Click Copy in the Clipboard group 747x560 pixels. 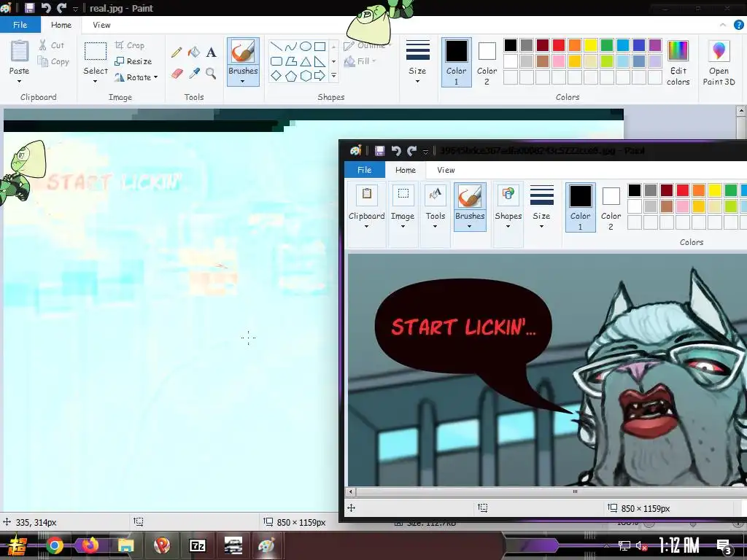[x=53, y=61]
